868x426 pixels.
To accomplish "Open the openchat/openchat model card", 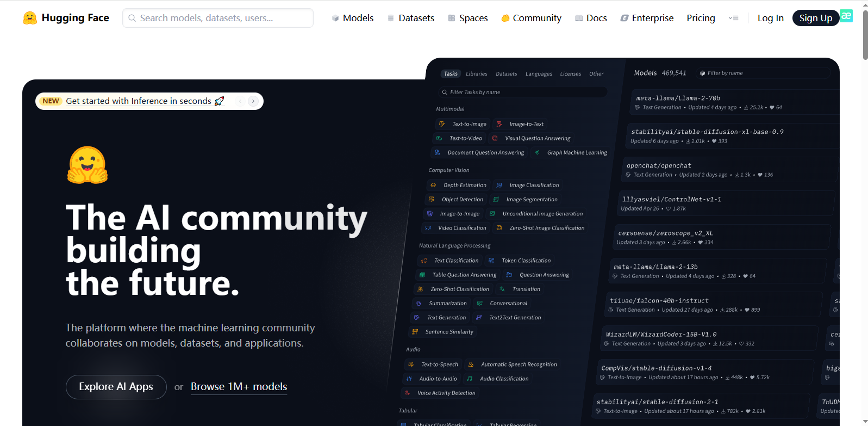I will (x=729, y=170).
